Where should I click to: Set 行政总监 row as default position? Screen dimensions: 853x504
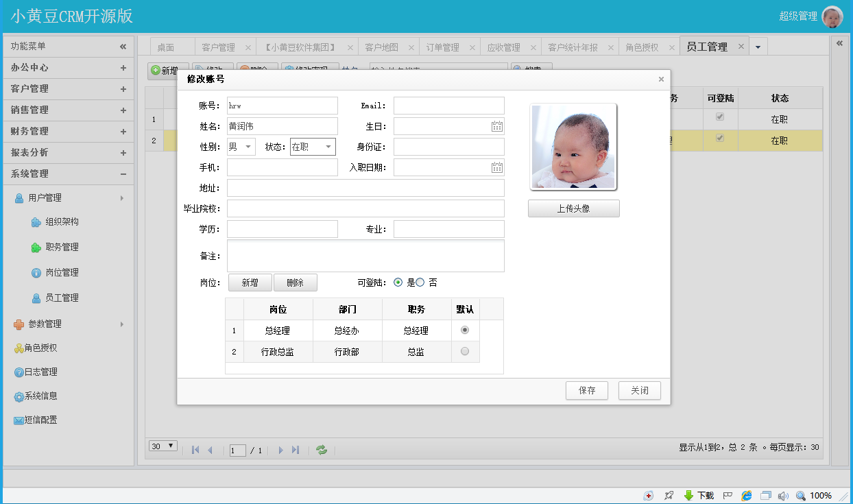coord(465,351)
